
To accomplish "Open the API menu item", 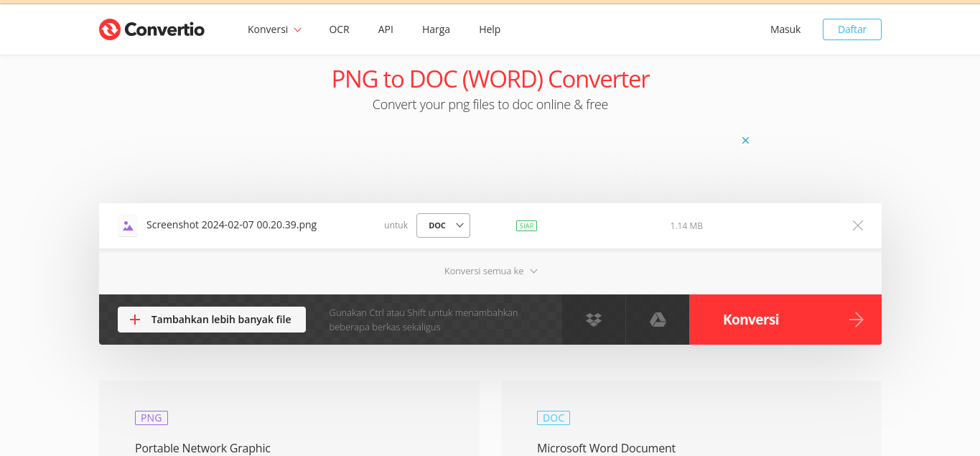I will click(x=386, y=29).
